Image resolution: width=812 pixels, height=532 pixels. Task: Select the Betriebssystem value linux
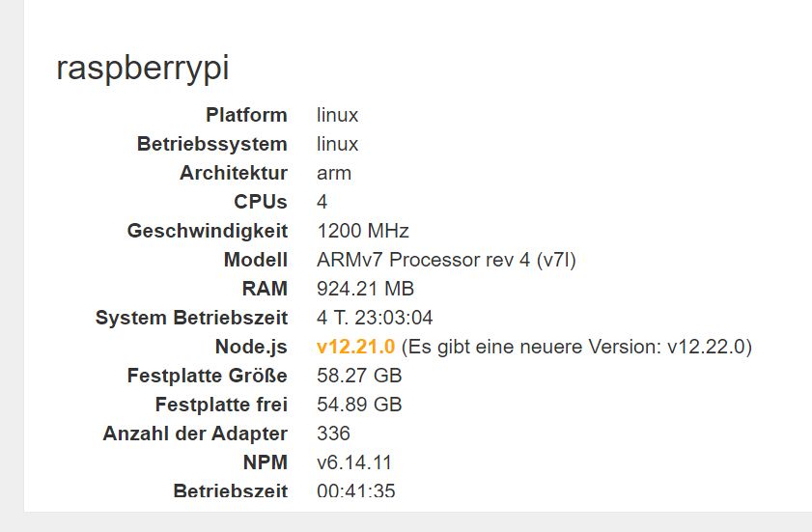337,144
